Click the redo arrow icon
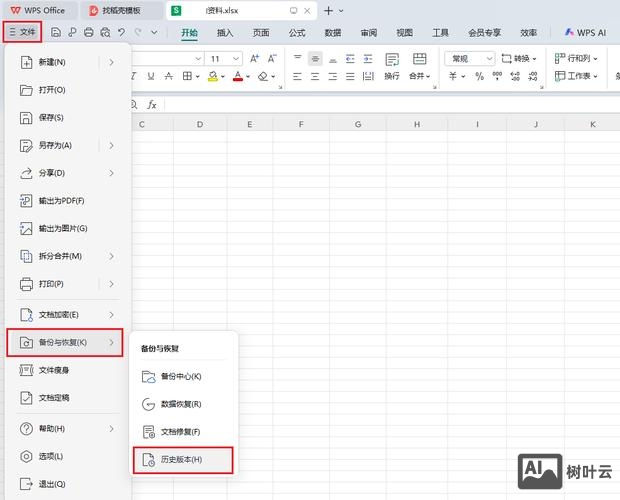This screenshot has height=500, width=620. 138,32
